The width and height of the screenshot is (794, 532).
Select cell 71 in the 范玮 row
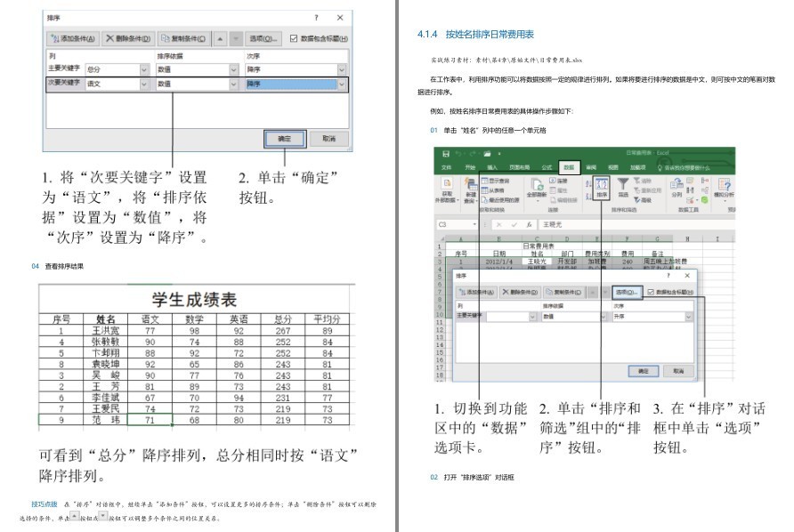click(150, 420)
